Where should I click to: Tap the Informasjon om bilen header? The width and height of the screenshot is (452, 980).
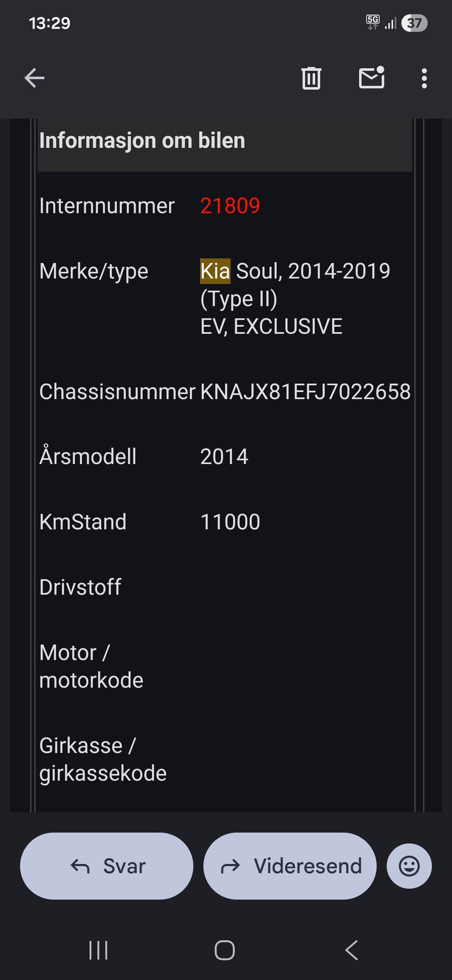pos(142,141)
